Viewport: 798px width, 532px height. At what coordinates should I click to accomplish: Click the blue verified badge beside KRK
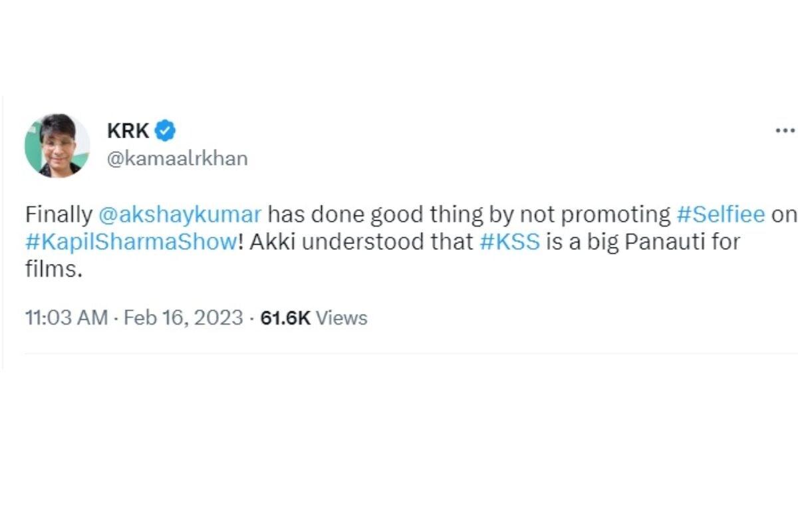(165, 130)
